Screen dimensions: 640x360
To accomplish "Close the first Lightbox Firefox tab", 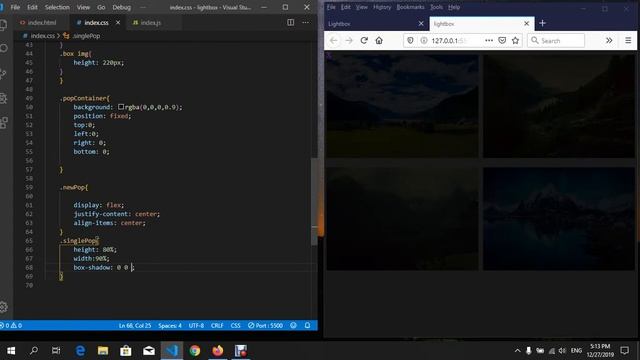I will [421, 24].
